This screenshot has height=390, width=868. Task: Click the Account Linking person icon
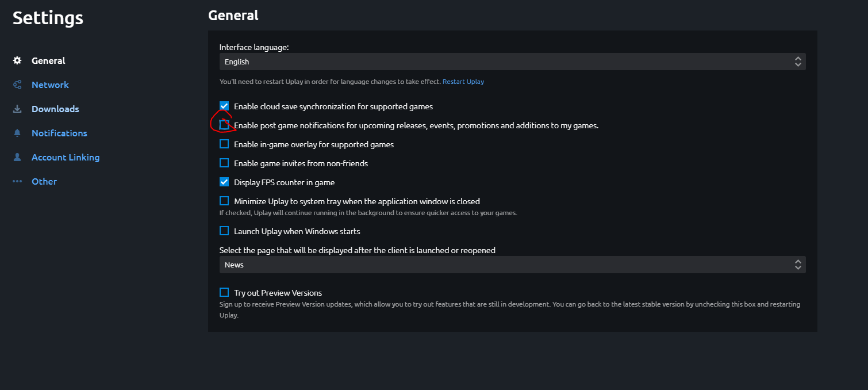17,157
